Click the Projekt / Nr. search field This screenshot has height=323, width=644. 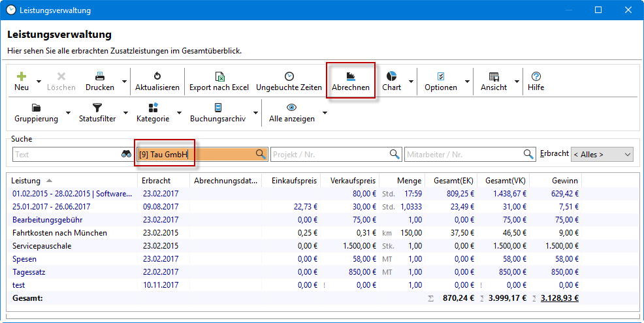[x=330, y=155]
